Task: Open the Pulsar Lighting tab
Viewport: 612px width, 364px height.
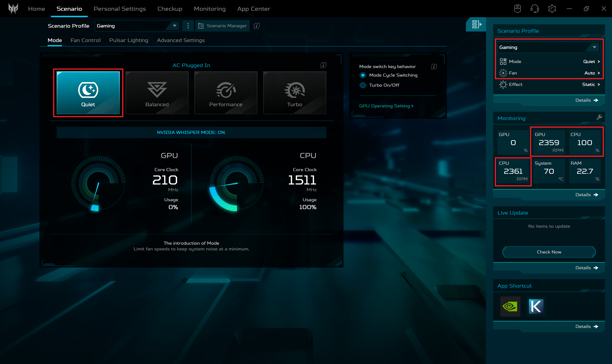Action: click(129, 40)
